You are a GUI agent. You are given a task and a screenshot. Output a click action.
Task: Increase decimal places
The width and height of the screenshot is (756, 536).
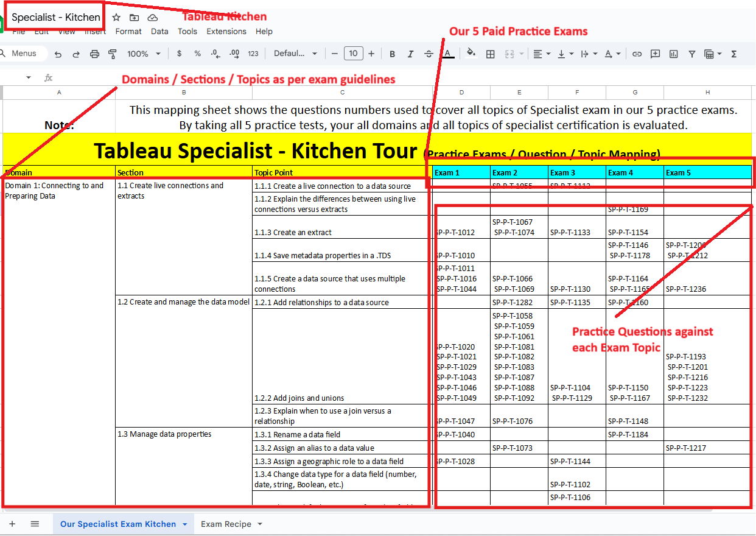click(234, 54)
